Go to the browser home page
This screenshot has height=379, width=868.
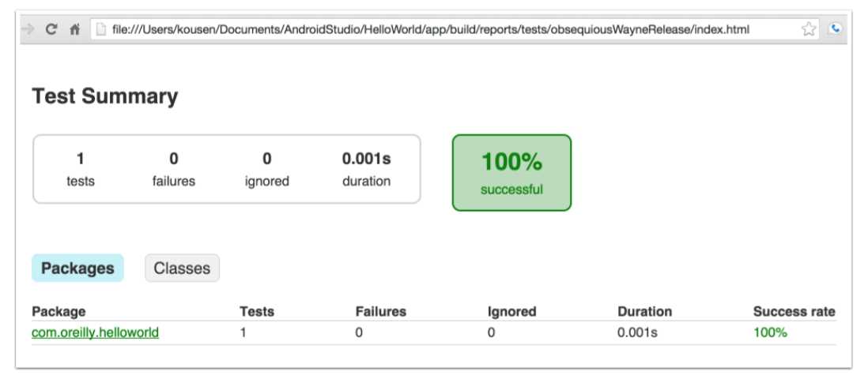pyautogui.click(x=75, y=29)
